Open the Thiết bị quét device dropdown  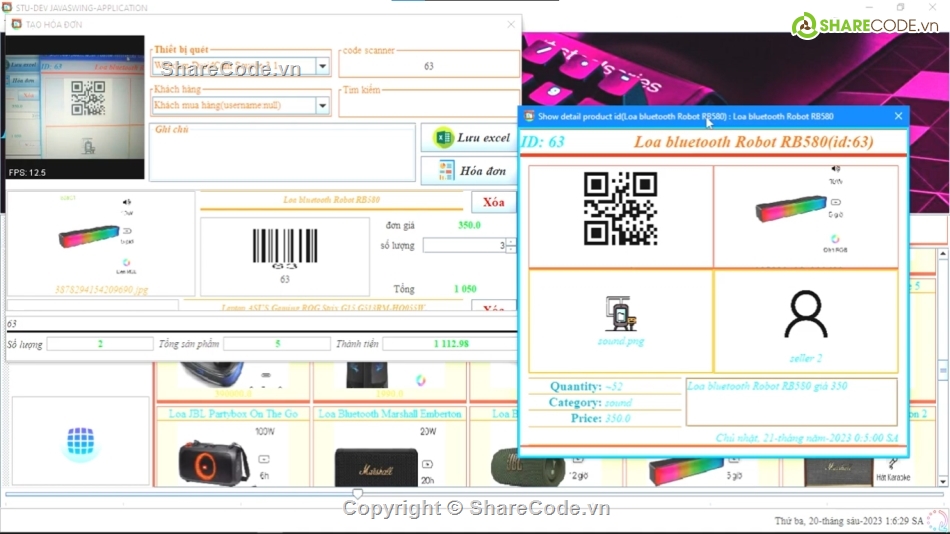pyautogui.click(x=322, y=67)
